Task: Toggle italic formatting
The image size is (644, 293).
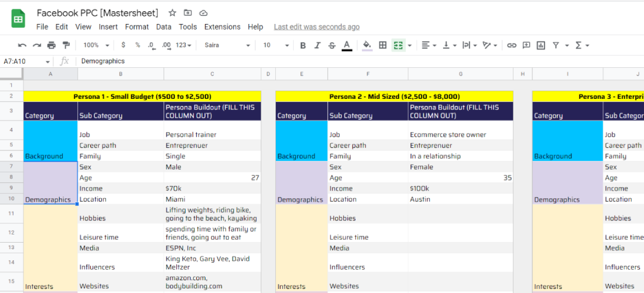Action: [317, 45]
